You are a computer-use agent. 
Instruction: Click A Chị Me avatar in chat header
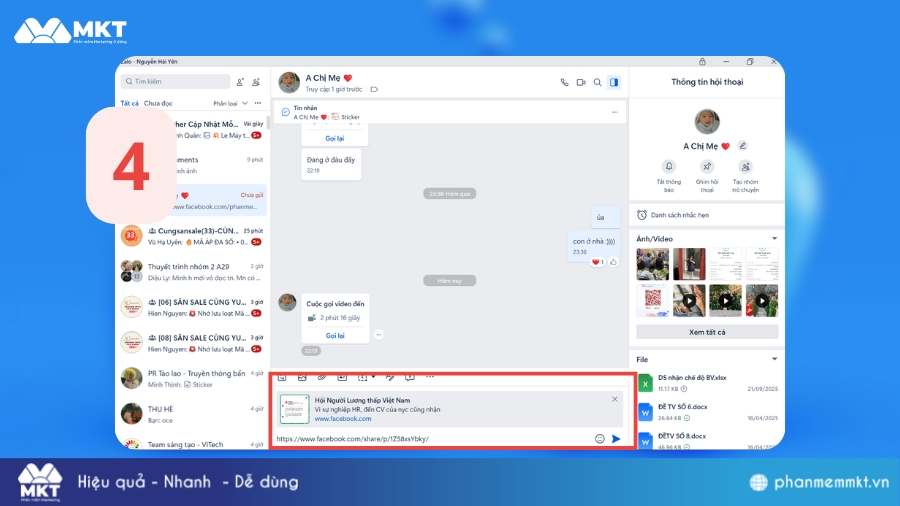[x=289, y=83]
